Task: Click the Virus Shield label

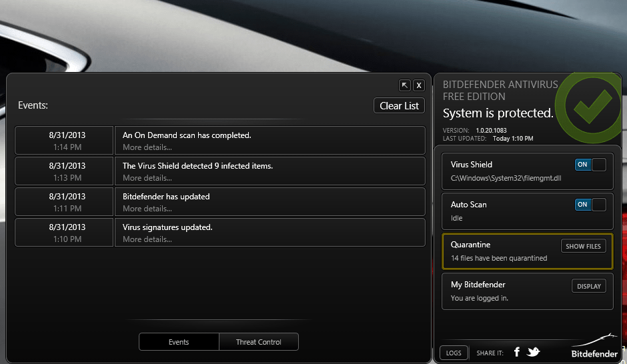Action: [x=471, y=165]
